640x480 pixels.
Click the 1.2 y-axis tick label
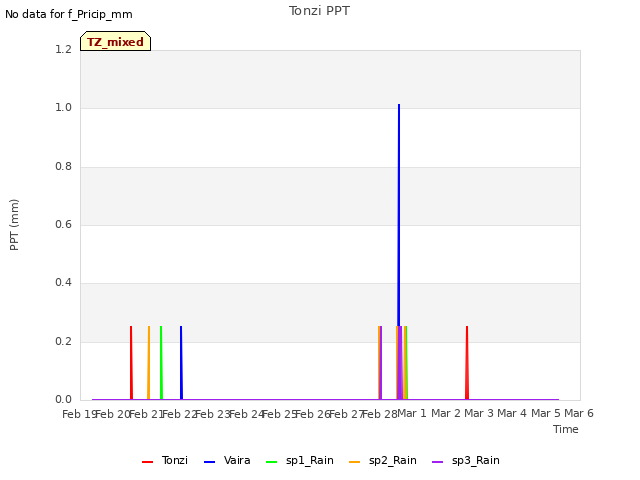click(64, 49)
